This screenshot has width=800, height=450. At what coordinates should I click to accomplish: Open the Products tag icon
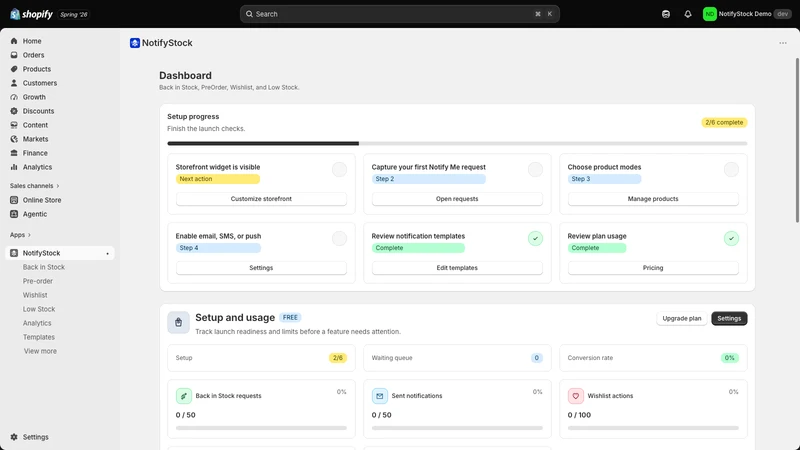(x=14, y=69)
